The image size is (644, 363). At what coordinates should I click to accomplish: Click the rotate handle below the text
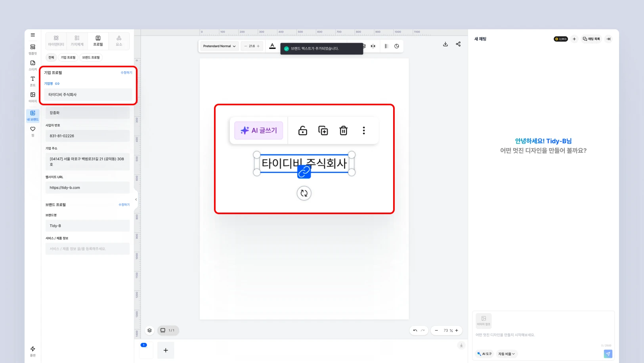(x=304, y=193)
